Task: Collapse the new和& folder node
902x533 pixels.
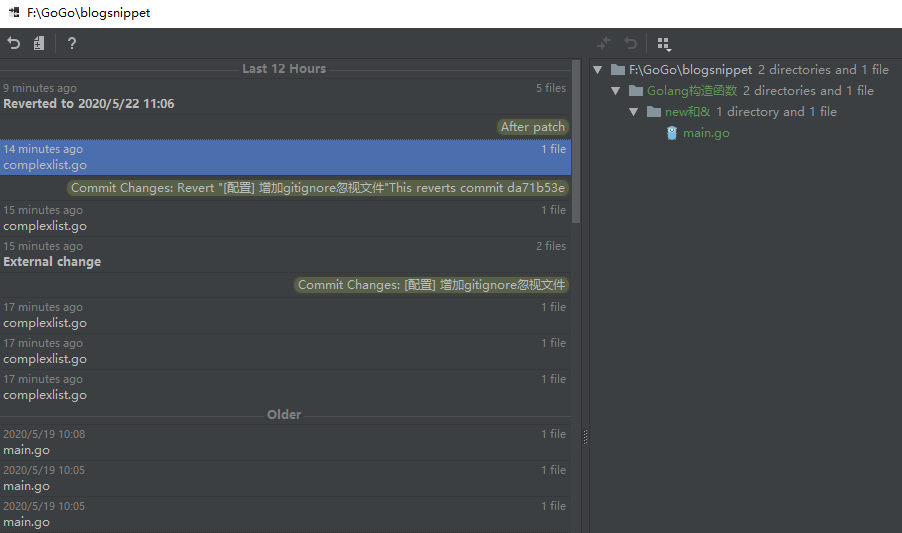Action: click(634, 112)
